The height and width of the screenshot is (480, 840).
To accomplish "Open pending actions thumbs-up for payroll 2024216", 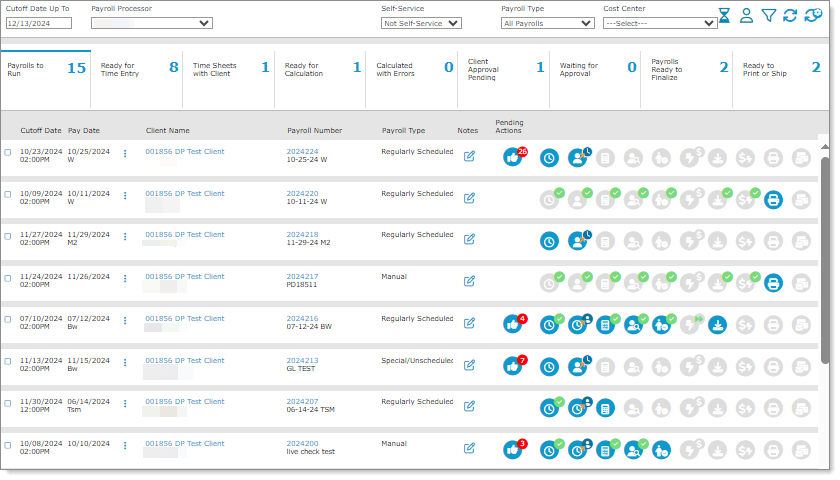I will point(513,324).
